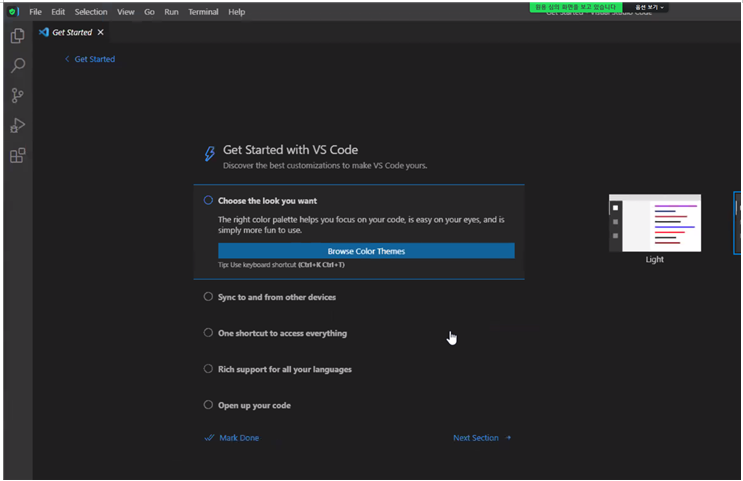Expand 'Sync to and from other devices' step
The height and width of the screenshot is (481, 743).
tap(277, 297)
